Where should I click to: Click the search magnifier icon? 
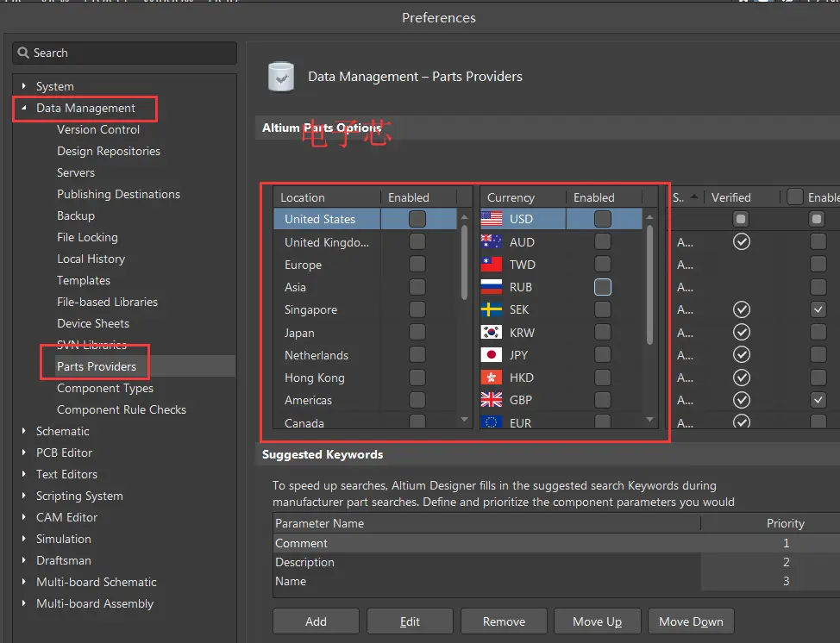pyautogui.click(x=23, y=53)
